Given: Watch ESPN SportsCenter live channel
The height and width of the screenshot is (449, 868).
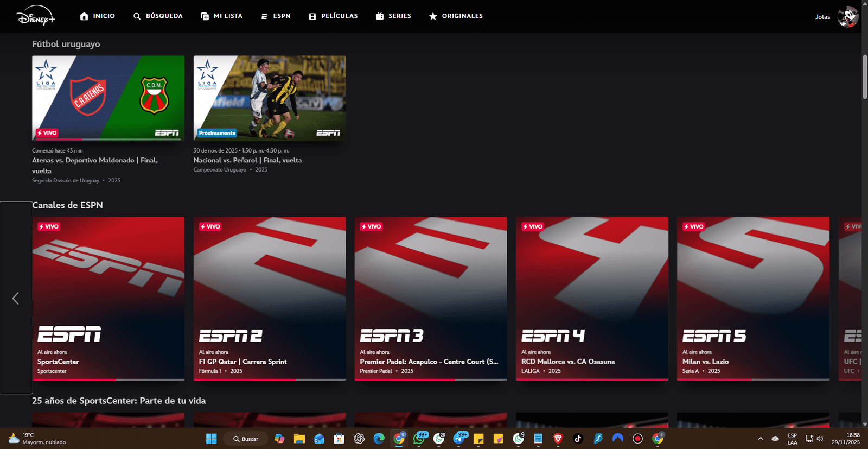Looking at the screenshot, I should pyautogui.click(x=108, y=299).
